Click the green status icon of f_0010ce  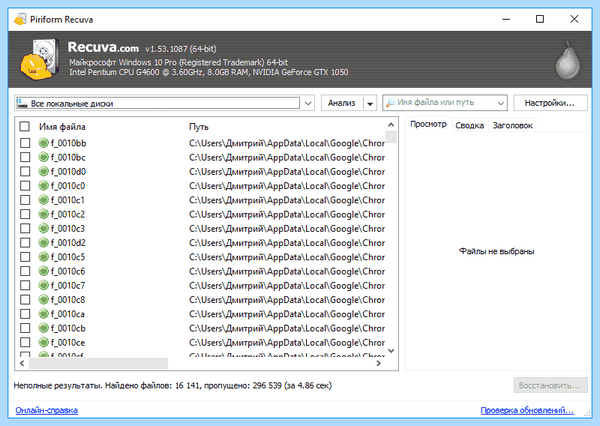(x=44, y=343)
